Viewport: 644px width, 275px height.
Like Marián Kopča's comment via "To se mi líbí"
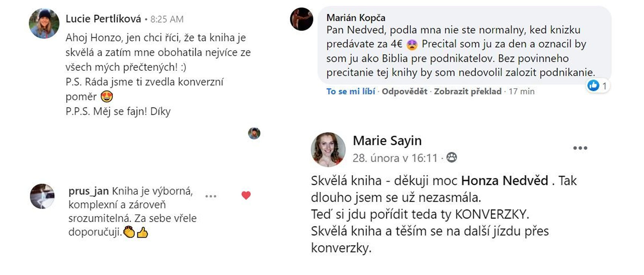coord(351,91)
